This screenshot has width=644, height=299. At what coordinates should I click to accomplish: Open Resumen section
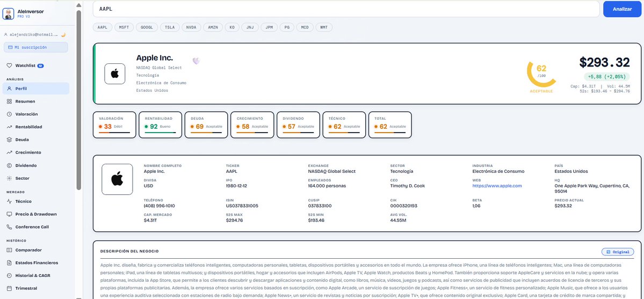click(x=36, y=101)
